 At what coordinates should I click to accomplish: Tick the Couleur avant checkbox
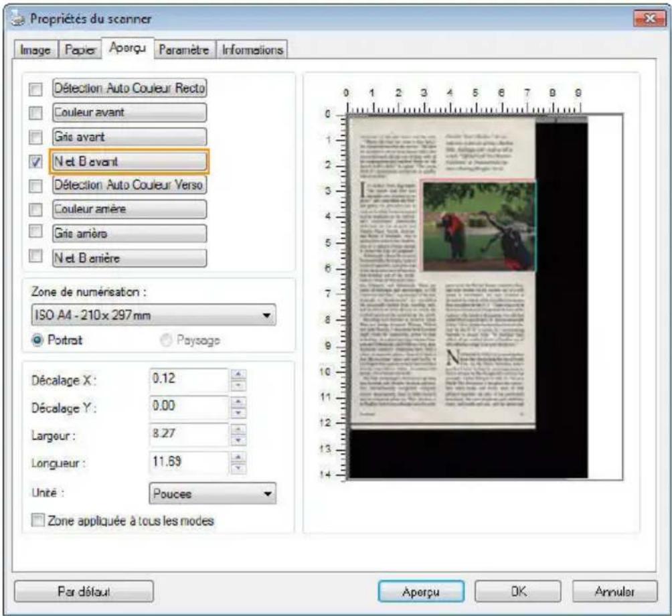35,112
